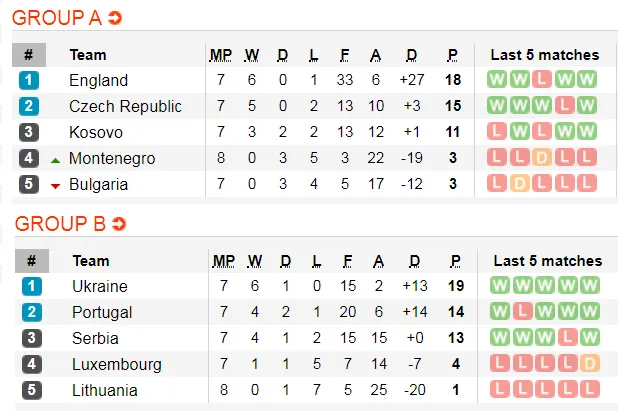Select the England team name
Screen dimensions: 618x411
pyautogui.click(x=98, y=80)
